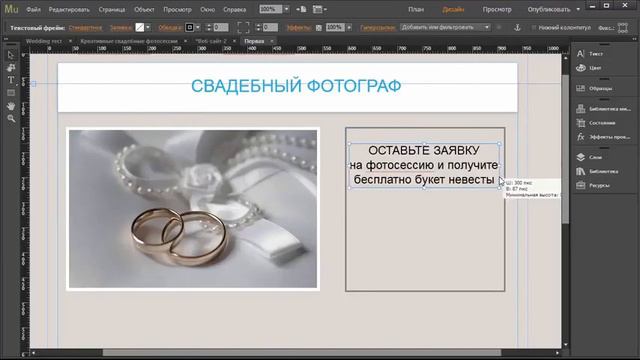Click the layout view options icon
The height and width of the screenshot is (360, 640).
point(319,9)
